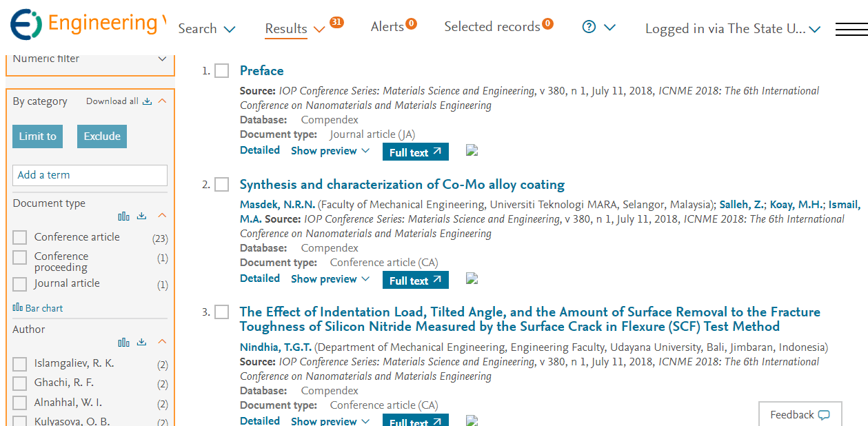Image resolution: width=868 pixels, height=426 pixels.
Task: Select the Co-Mo alloy coating record checkbox
Action: (221, 185)
